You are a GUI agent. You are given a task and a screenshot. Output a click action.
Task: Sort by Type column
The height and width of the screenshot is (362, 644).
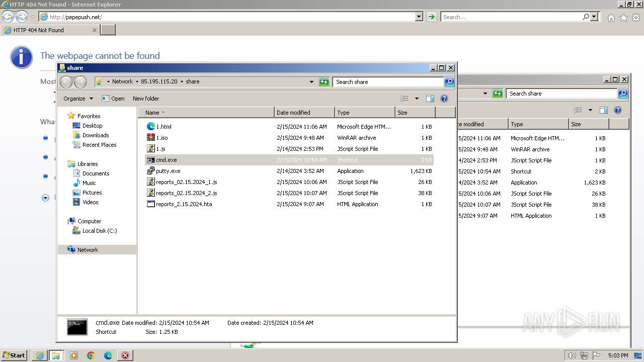pyautogui.click(x=365, y=113)
